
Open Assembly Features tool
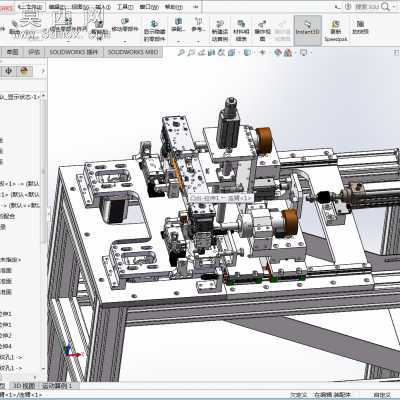pos(178,25)
